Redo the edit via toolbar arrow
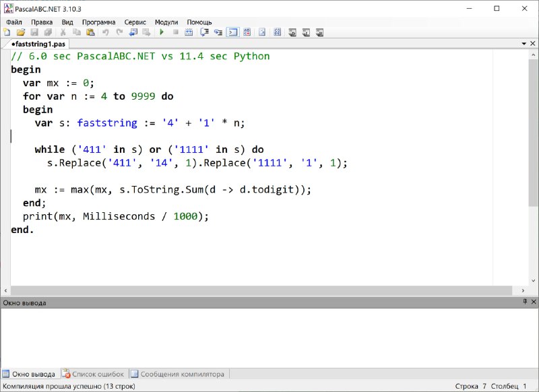 click(119, 32)
